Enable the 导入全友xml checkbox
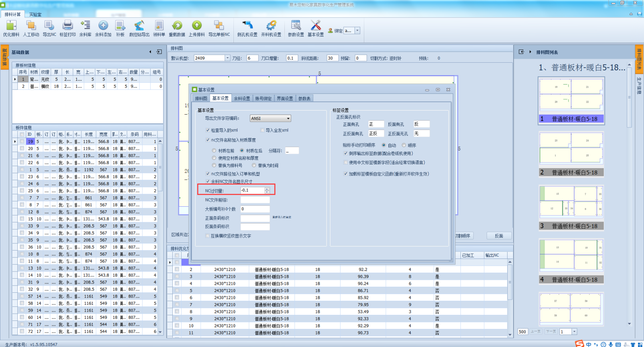 coord(263,130)
